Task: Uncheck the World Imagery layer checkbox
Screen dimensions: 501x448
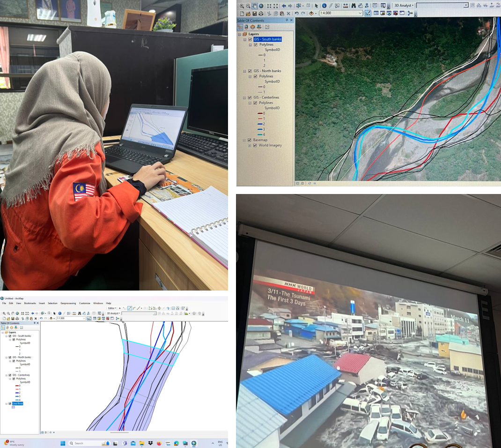Action: (255, 145)
